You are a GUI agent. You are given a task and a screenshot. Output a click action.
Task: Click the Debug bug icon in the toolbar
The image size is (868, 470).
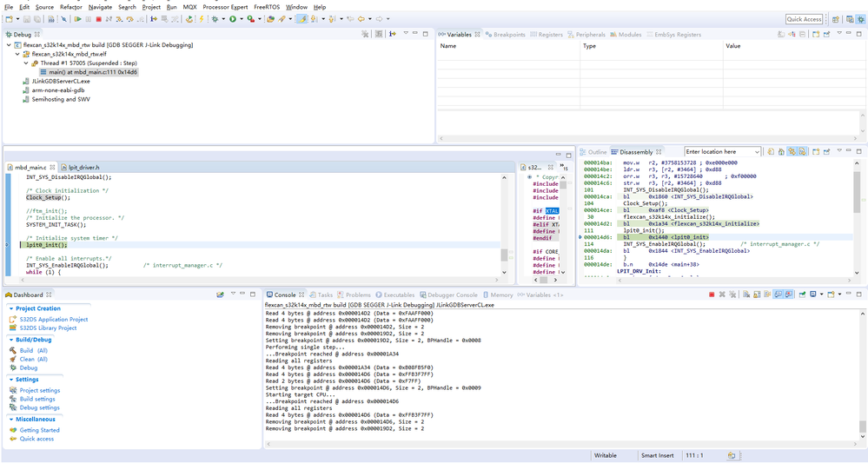click(x=215, y=19)
